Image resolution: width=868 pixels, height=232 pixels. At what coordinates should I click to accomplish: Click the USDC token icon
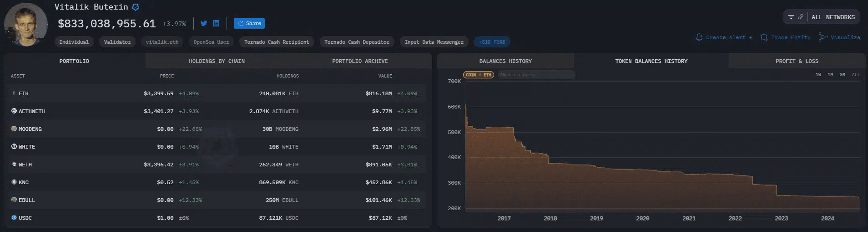(14, 217)
